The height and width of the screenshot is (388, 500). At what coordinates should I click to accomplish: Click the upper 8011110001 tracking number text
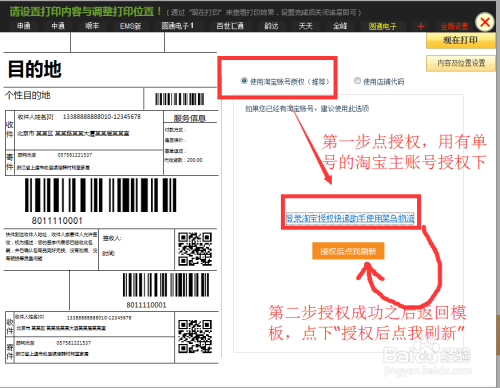[57, 221]
